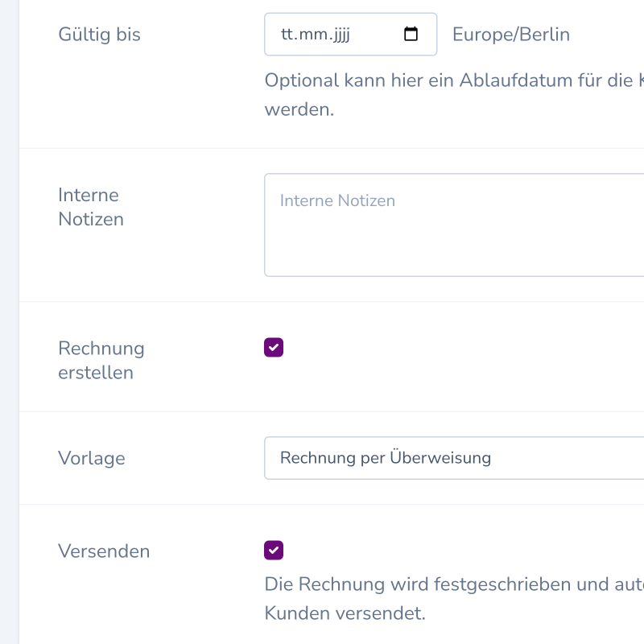This screenshot has width=644, height=644.
Task: Focus the Interne Notizen text area
Action: click(454, 225)
